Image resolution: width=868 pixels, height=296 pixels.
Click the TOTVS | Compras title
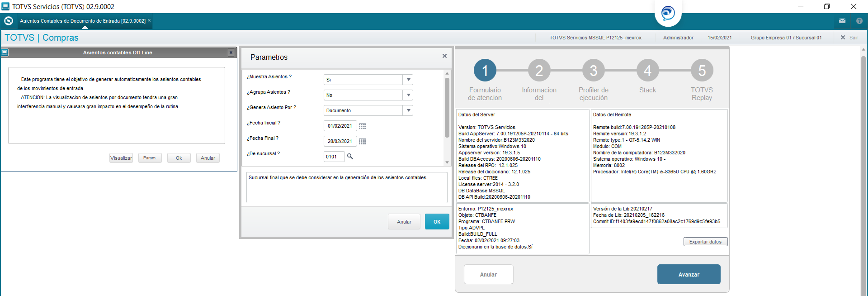(x=42, y=38)
